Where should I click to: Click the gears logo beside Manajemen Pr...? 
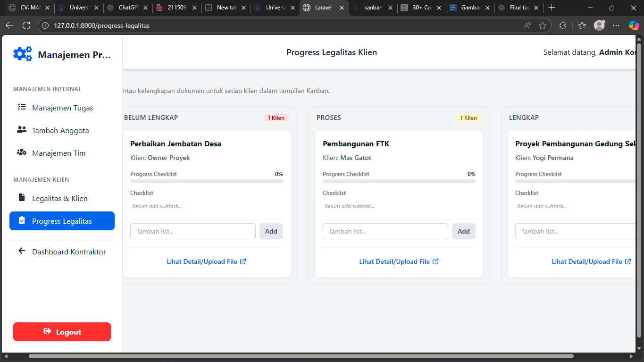[x=23, y=54]
